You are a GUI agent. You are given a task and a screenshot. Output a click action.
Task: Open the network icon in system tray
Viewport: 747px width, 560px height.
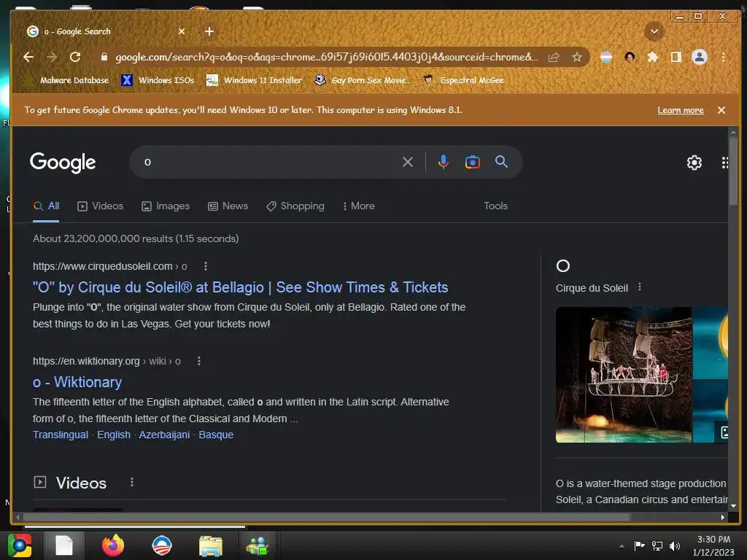point(657,546)
